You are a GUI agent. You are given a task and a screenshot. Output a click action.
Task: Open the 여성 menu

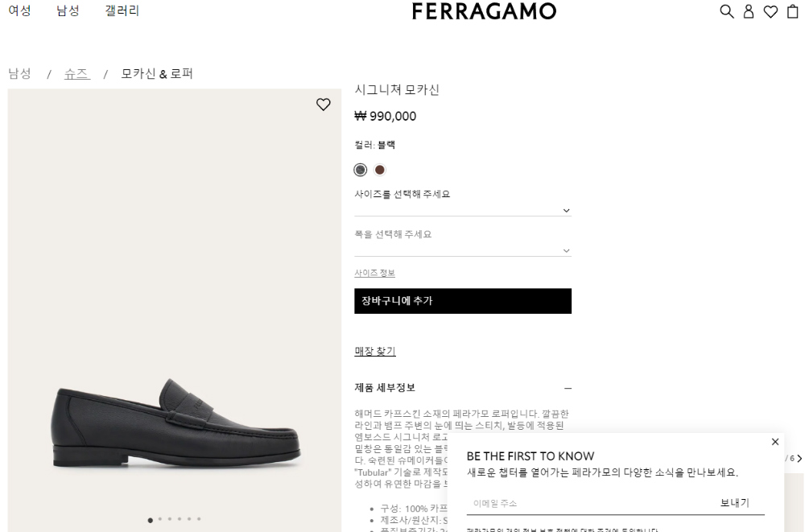coord(19,10)
